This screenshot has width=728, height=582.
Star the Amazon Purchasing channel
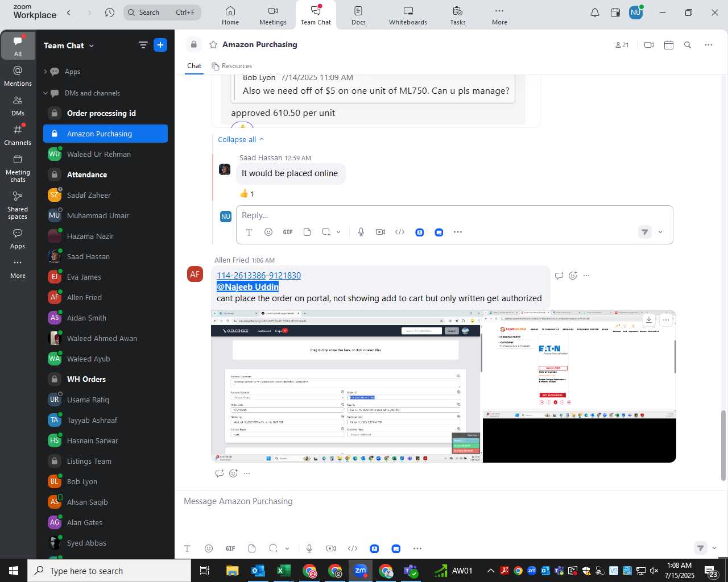click(x=213, y=44)
